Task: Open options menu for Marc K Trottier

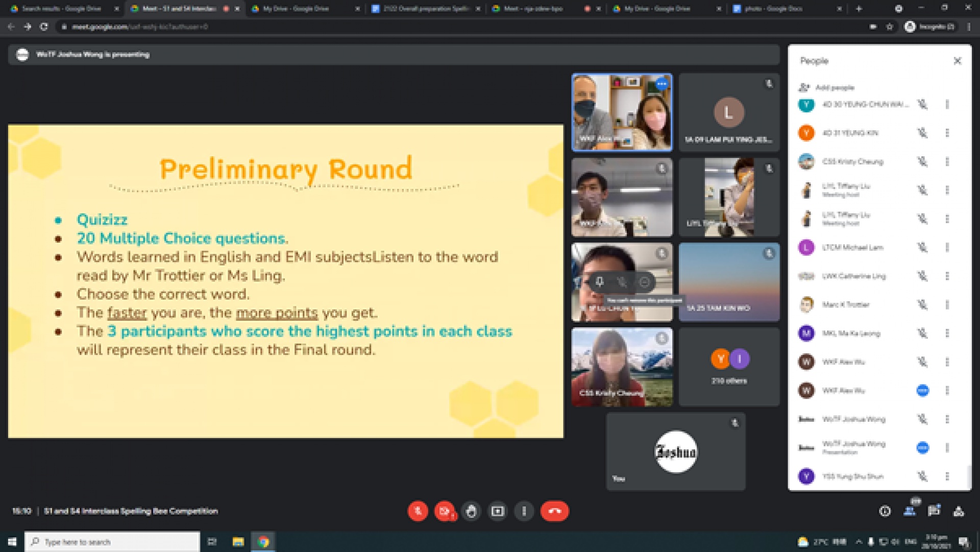Action: coord(947,305)
